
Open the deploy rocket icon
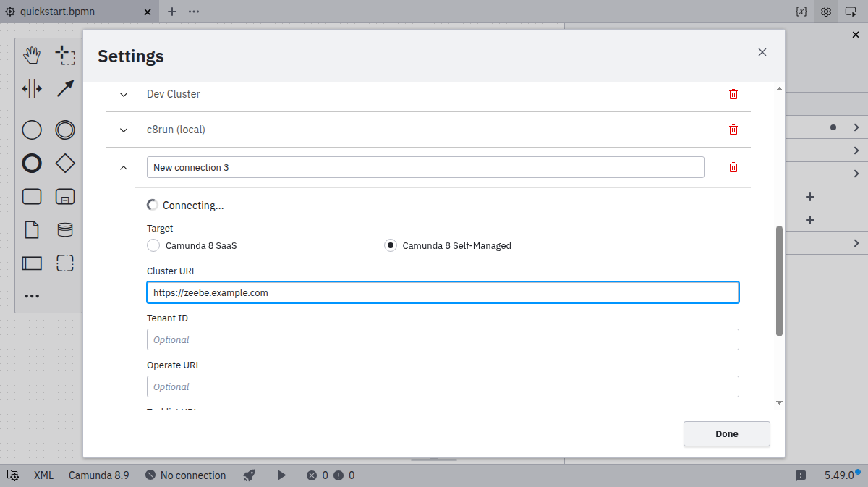tap(250, 475)
